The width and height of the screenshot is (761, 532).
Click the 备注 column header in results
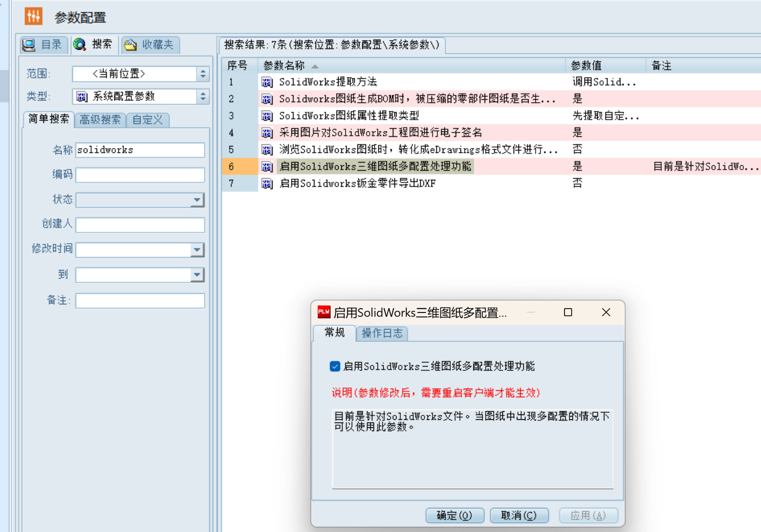703,65
